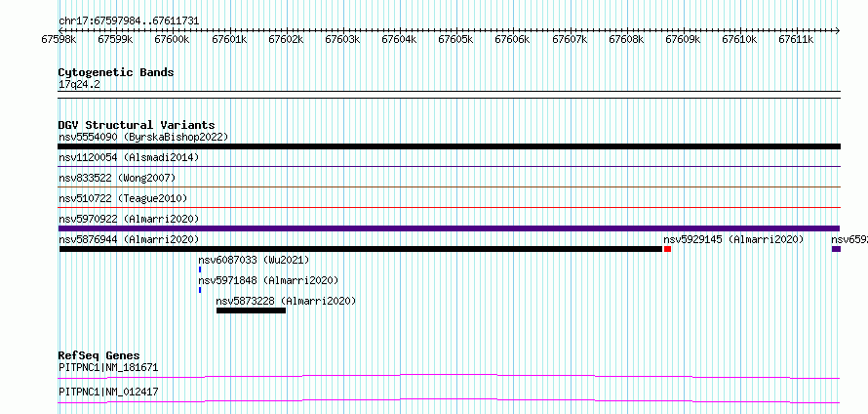Click the 67603k ruler position
This screenshot has height=414, width=868.
[342, 39]
